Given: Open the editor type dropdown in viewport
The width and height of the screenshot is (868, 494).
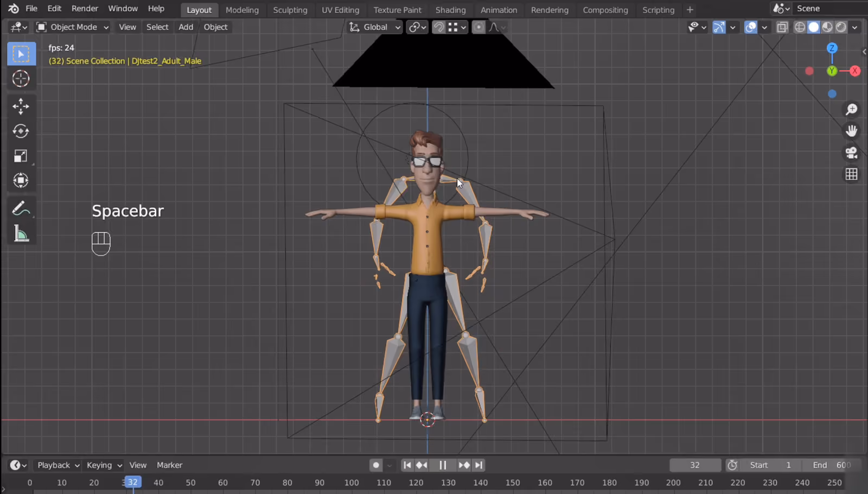Looking at the screenshot, I should (18, 27).
